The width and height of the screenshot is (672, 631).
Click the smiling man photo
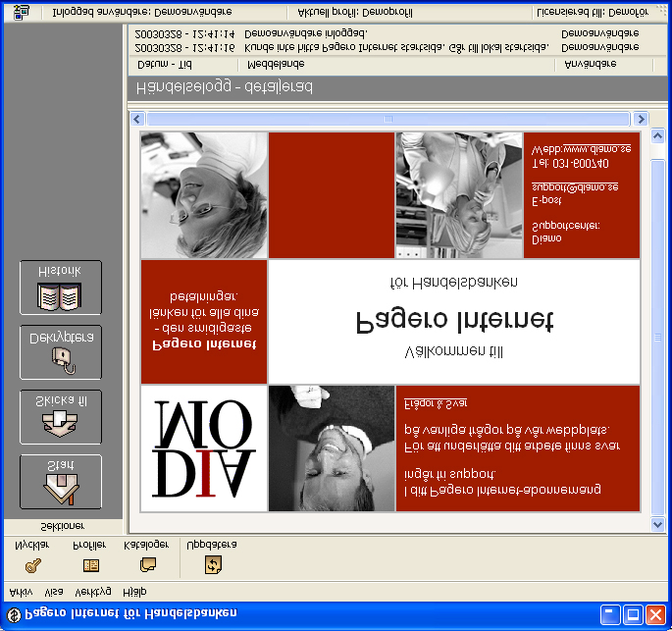332,447
